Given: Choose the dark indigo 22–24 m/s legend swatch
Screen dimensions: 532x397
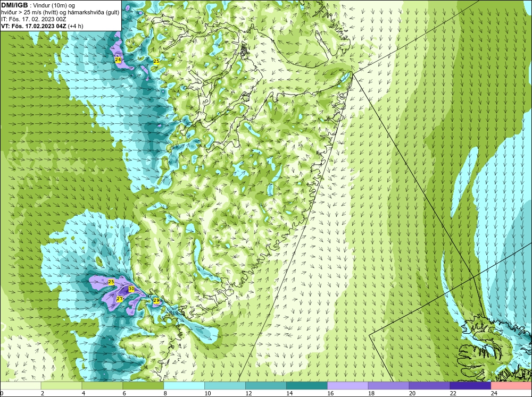Looking at the screenshot, I should [x=470, y=385].
